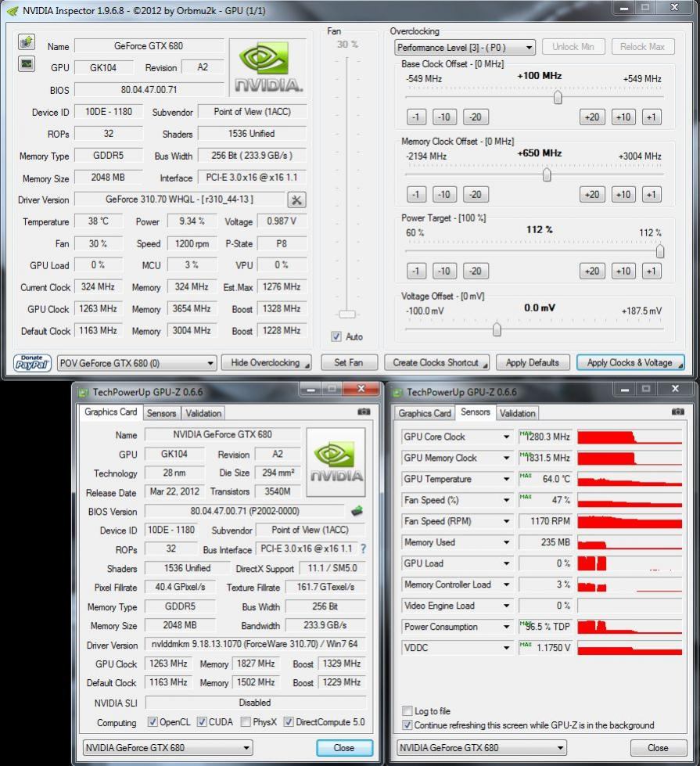
Task: Click the BIOS Version field in GPU-Z
Action: pyautogui.click(x=245, y=511)
